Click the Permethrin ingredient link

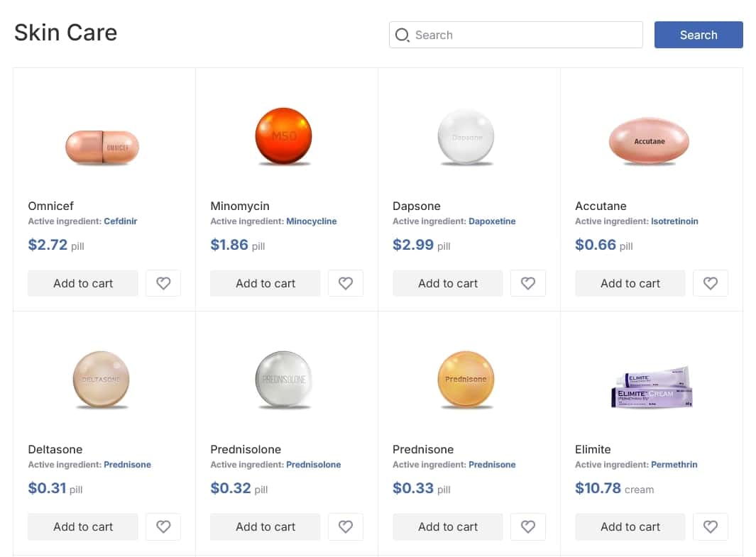pyautogui.click(x=674, y=465)
